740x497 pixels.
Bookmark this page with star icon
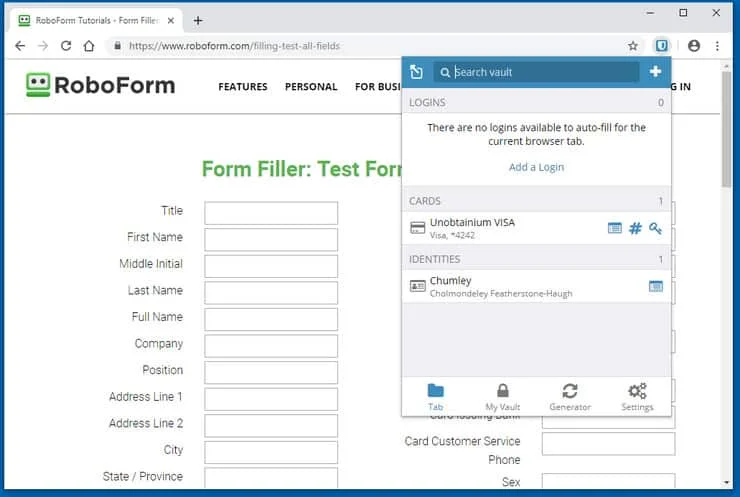633,46
